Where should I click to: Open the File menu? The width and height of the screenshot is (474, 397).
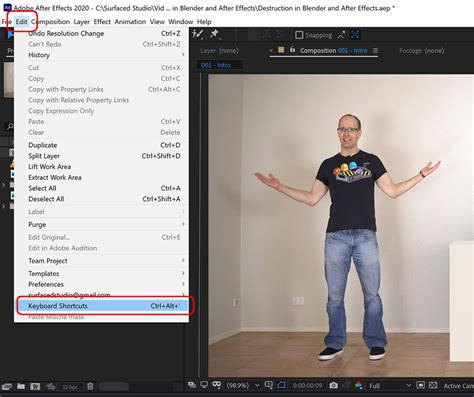tap(6, 22)
